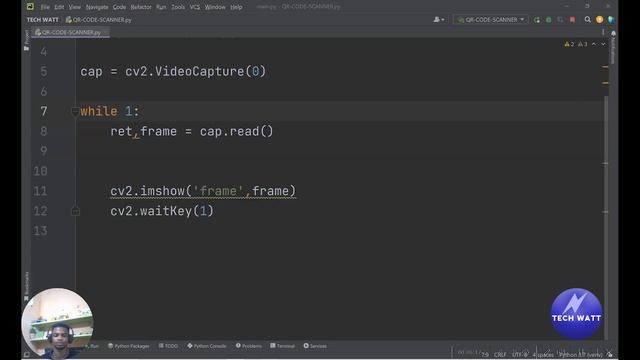Click the TECH WATT project breadcrumb
640x360 pixels.
pyautogui.click(x=42, y=20)
